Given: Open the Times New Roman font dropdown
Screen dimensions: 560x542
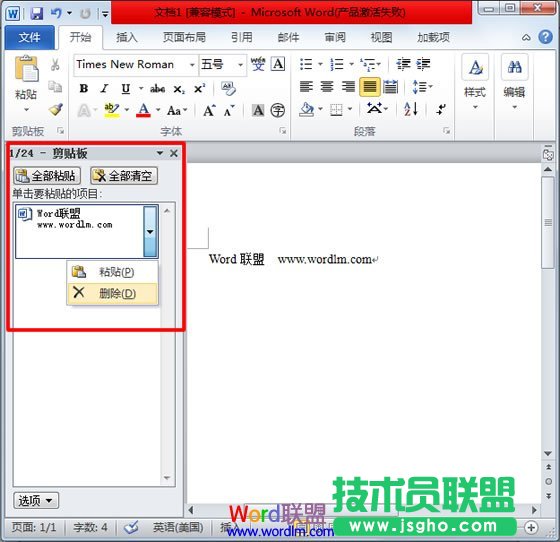Looking at the screenshot, I should coord(192,65).
